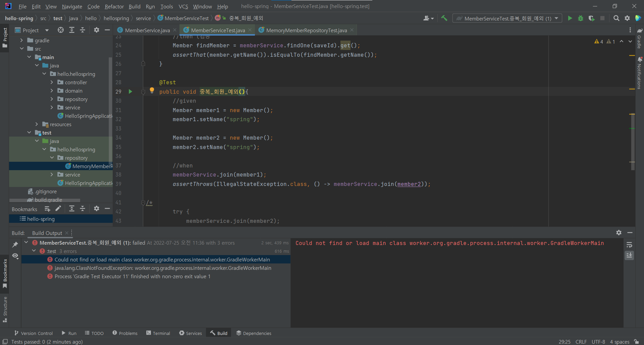Click the editor vertical scrollbar
The height and width of the screenshot is (345, 644).
(632, 141)
